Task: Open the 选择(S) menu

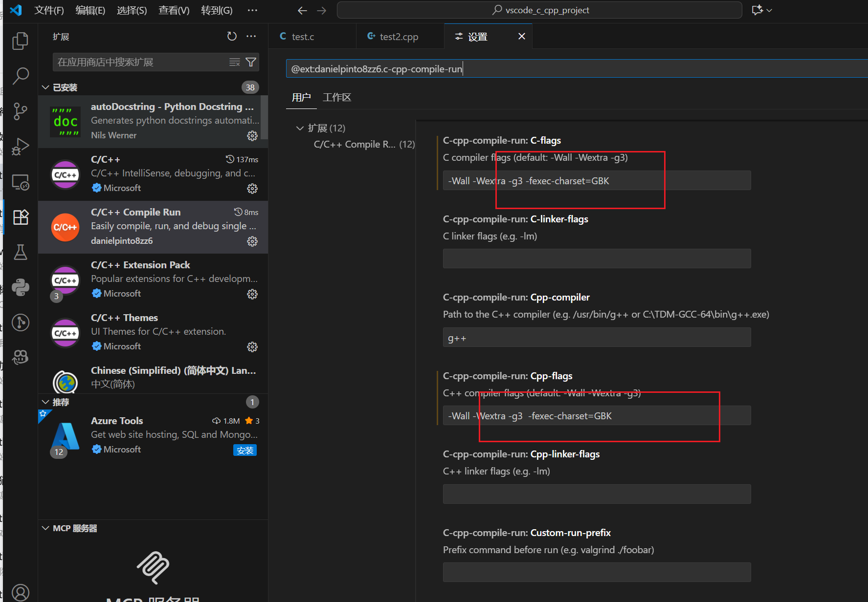Action: (132, 10)
